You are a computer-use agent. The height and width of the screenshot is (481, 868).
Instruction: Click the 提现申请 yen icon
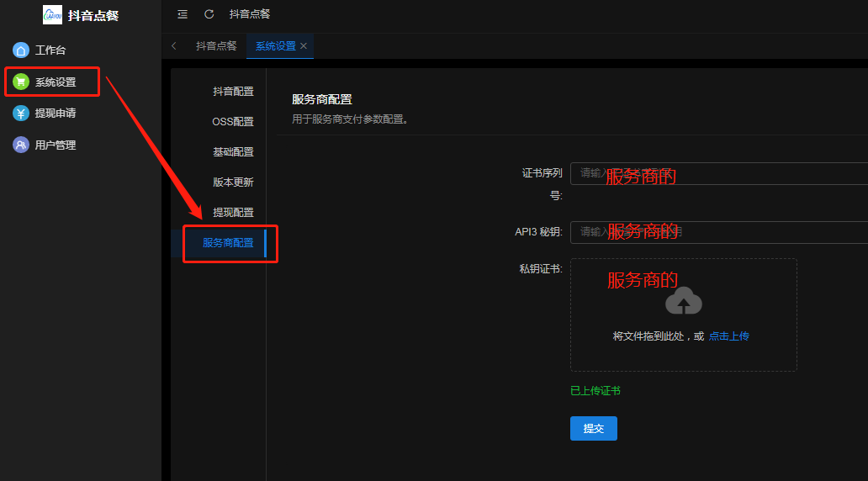21,114
